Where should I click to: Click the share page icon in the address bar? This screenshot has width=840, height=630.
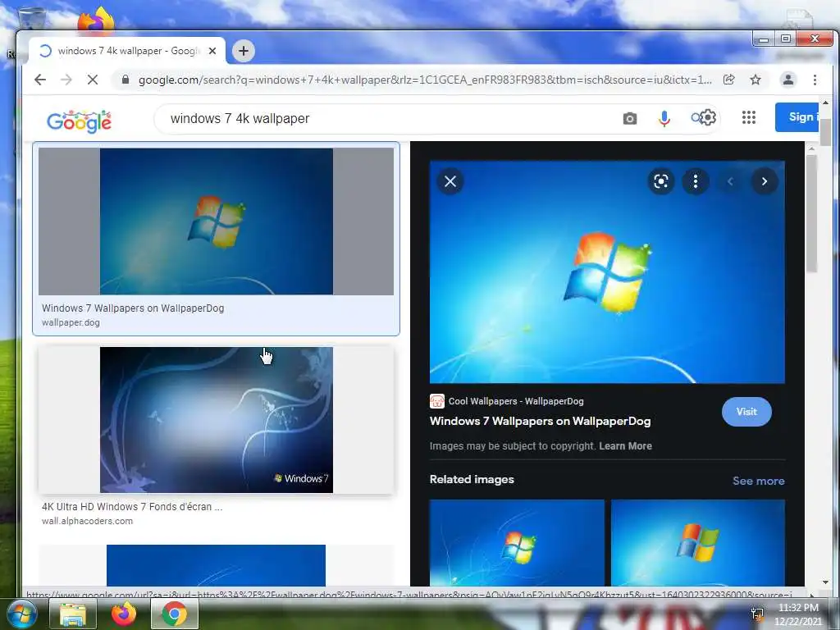pos(728,80)
